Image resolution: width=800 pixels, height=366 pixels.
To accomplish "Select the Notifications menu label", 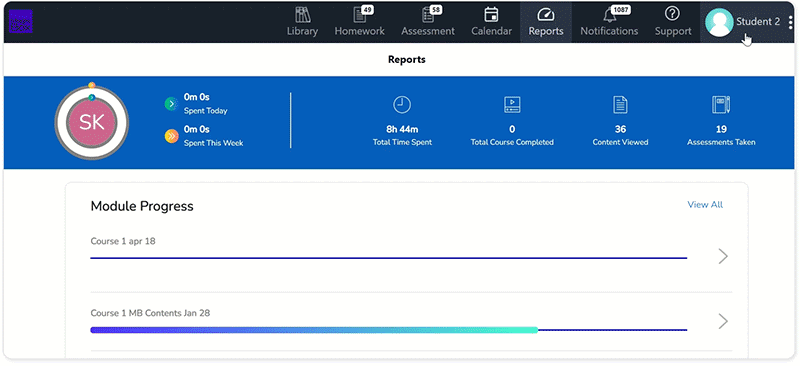I will 609,31.
